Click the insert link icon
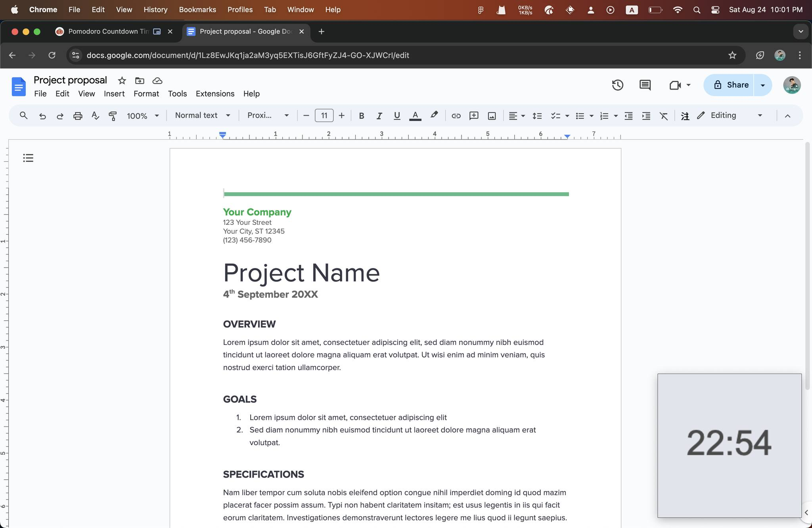The image size is (812, 528). coord(456,116)
